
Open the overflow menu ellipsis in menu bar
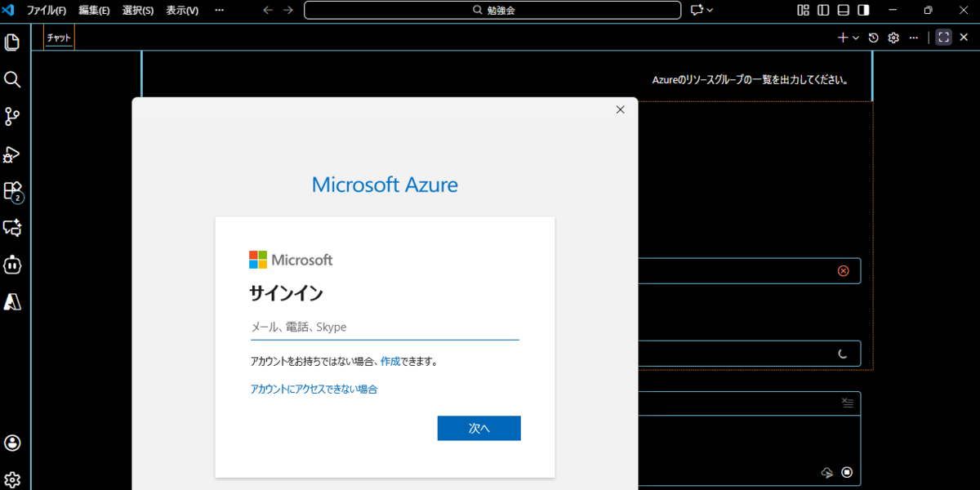[x=219, y=11]
